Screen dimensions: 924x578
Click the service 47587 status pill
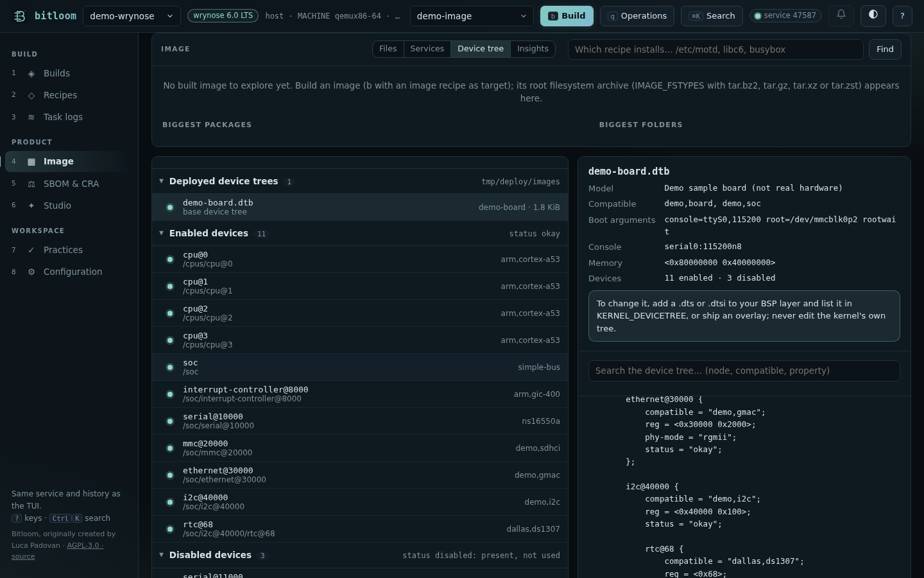(x=785, y=15)
